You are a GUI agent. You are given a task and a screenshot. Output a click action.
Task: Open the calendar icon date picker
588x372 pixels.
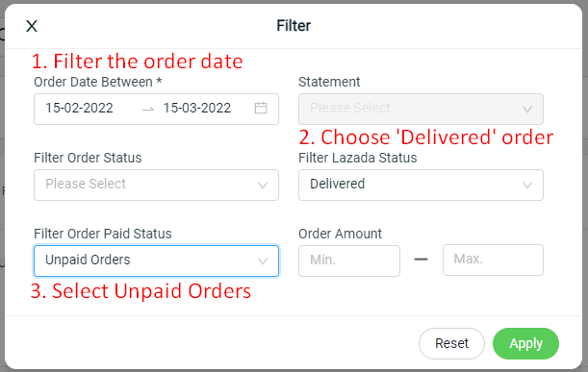tap(261, 108)
